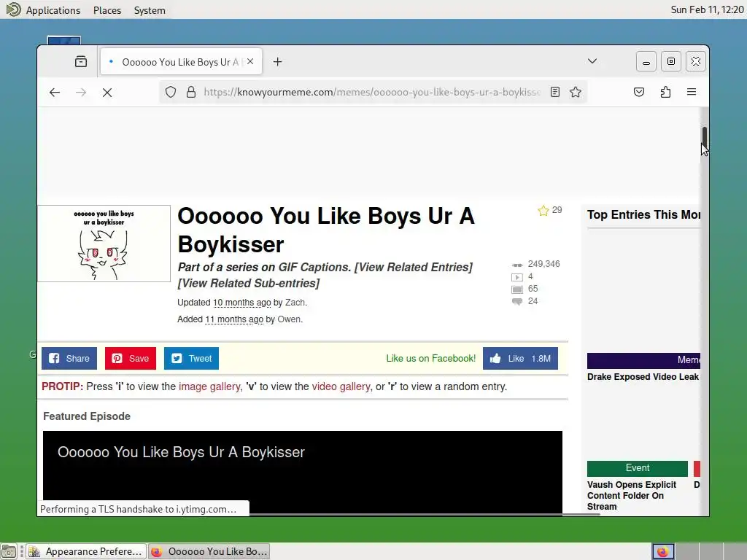This screenshot has width=747, height=560.
Task: Click View Related Entries link
Action: [414, 267]
